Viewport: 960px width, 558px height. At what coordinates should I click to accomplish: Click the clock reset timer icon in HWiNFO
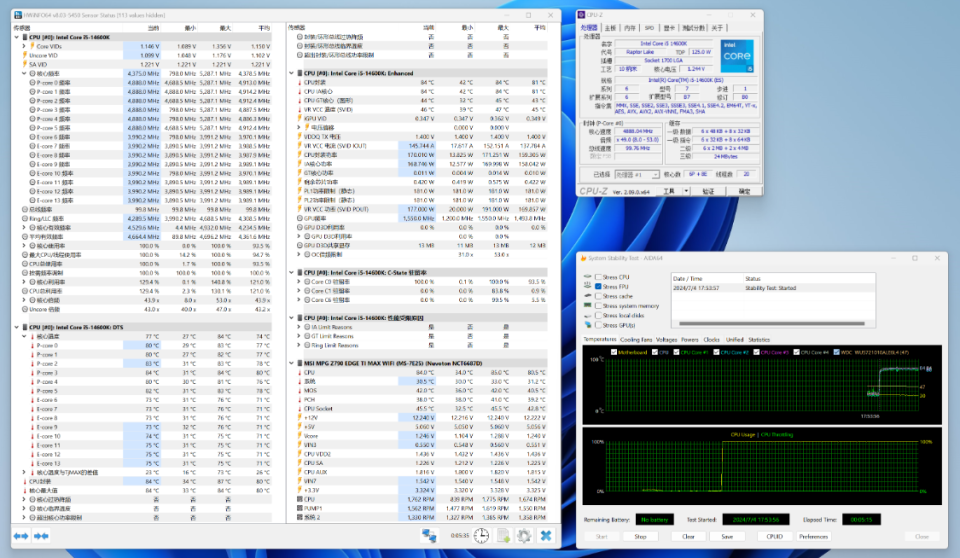click(x=481, y=536)
